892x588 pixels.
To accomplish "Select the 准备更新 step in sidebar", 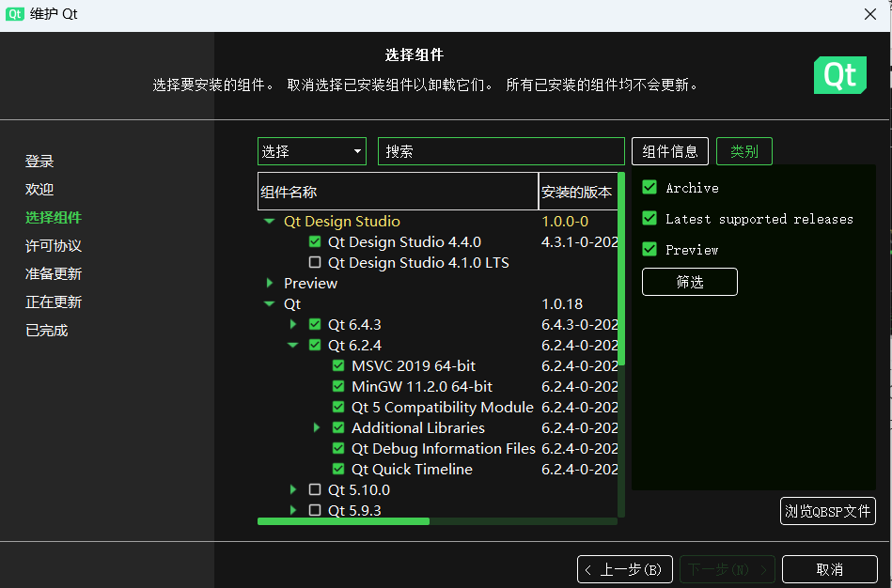I will point(54,273).
